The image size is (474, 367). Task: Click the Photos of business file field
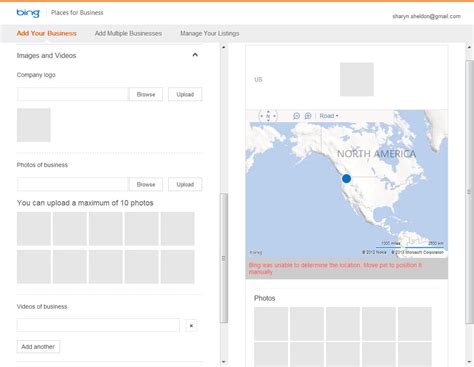(73, 184)
